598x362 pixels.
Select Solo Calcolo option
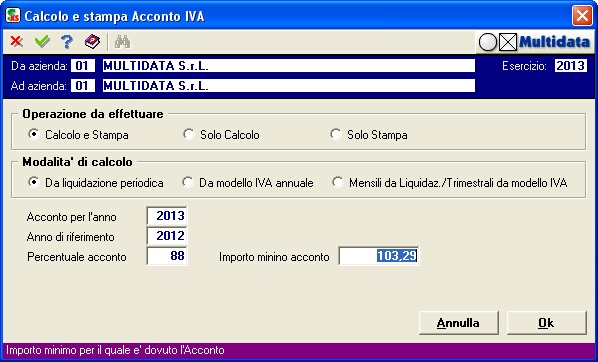pyautogui.click(x=221, y=135)
